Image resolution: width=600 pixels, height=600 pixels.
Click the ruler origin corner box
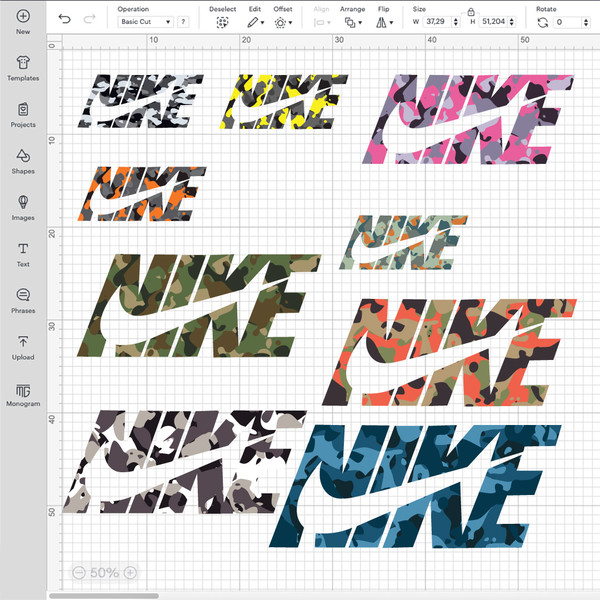[x=54, y=42]
